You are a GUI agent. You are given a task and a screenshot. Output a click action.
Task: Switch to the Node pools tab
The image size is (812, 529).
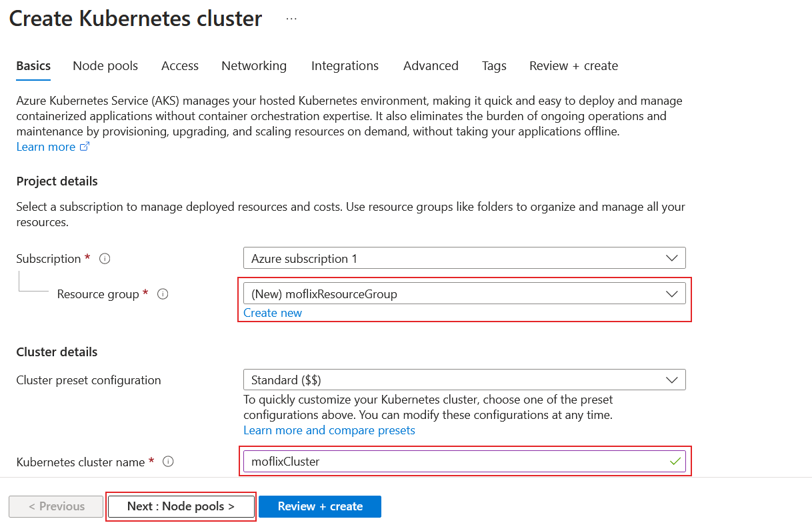(x=105, y=65)
